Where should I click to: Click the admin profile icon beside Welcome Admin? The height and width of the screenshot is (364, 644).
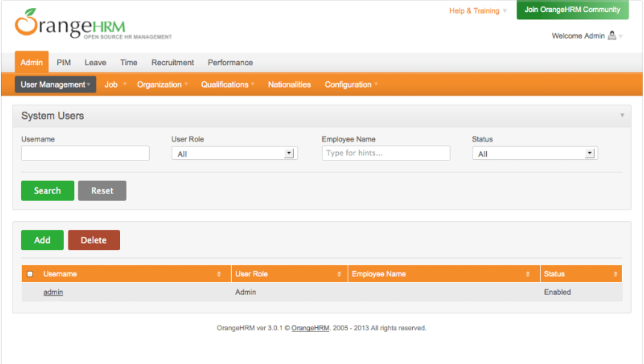(x=611, y=36)
